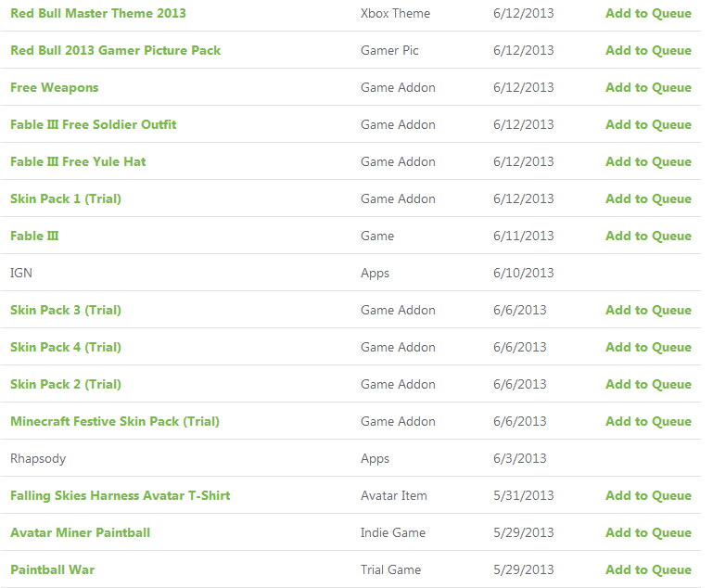Add Falling Skies Avatar T-Shirt to queue

pos(648,495)
